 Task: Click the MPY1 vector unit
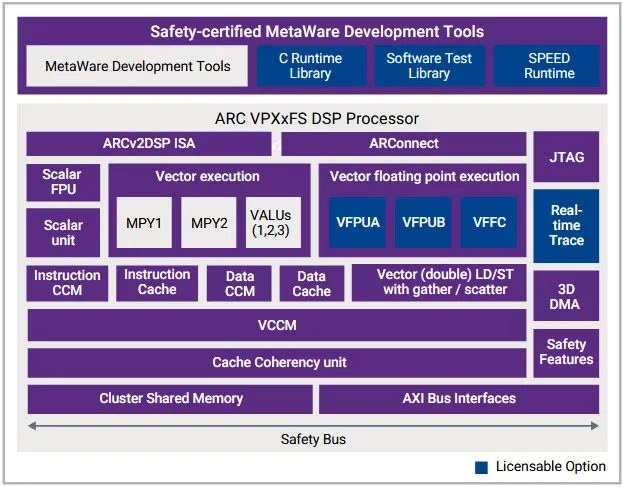143,222
